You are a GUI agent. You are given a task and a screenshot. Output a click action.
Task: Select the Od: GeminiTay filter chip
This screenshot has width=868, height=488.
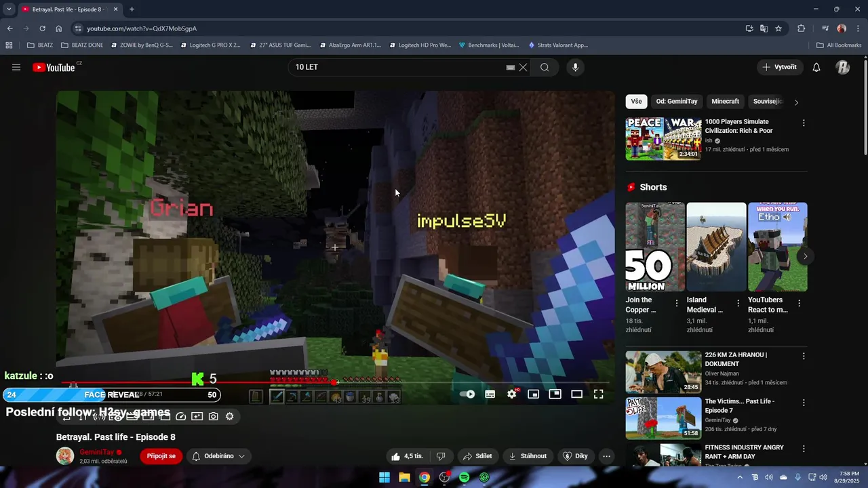pos(677,101)
